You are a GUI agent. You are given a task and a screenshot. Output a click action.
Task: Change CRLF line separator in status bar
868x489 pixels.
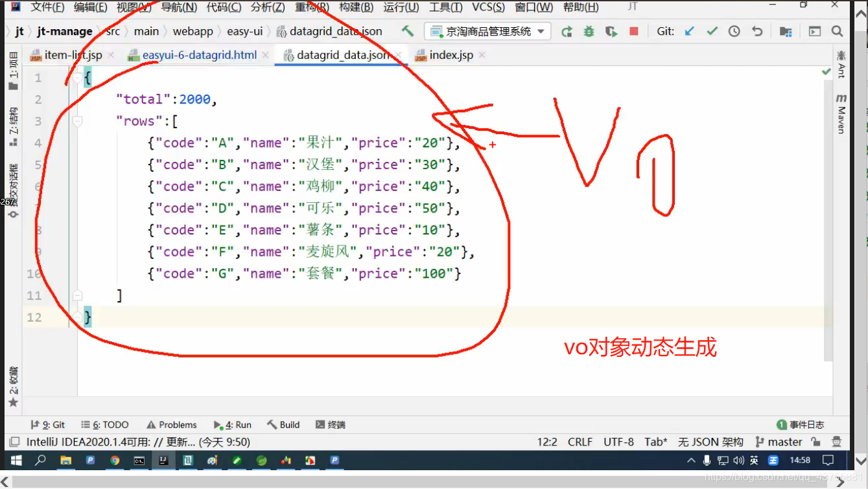click(x=580, y=442)
